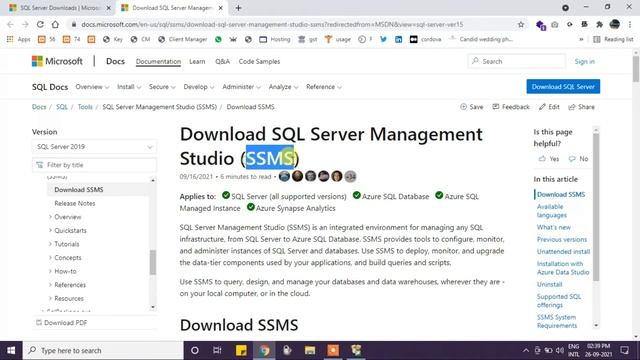This screenshot has width=640, height=360.
Task: Reload the page with the refresh icon
Action: [x=40, y=24]
